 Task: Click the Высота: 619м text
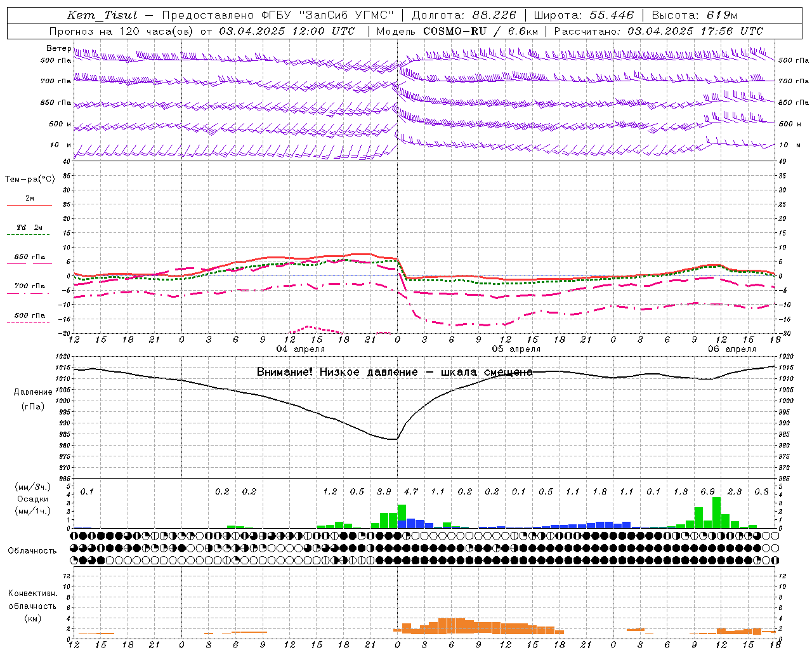(695, 15)
